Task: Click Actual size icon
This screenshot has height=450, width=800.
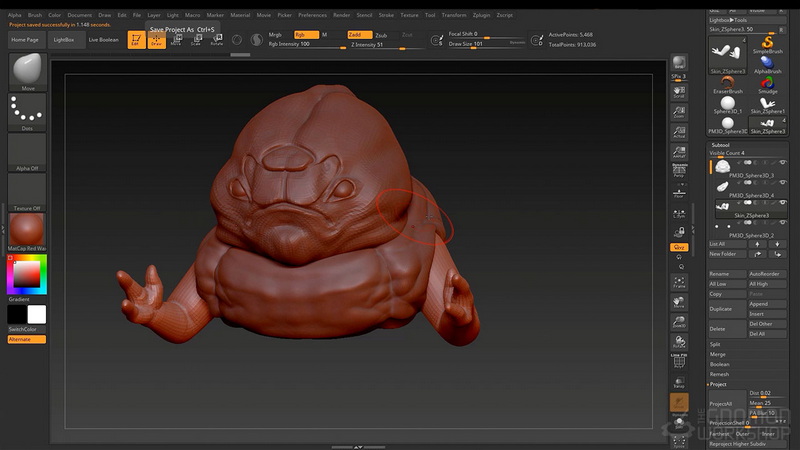Action: click(679, 132)
